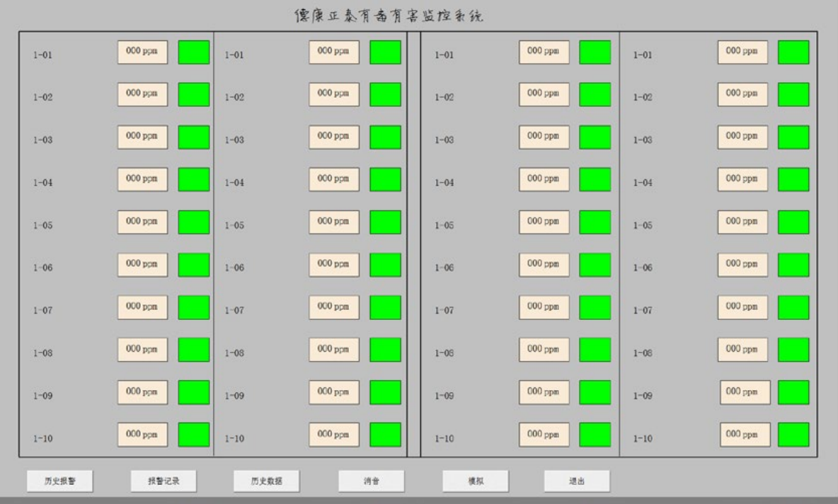This screenshot has width=838, height=504.
Task: Click green status light of 1-09 in fourth column
Action: (793, 392)
